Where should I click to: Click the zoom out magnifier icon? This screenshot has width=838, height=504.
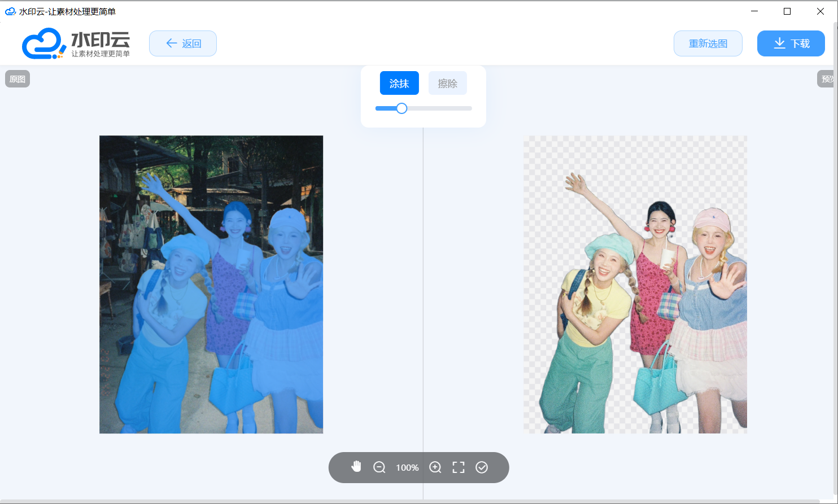pos(379,467)
